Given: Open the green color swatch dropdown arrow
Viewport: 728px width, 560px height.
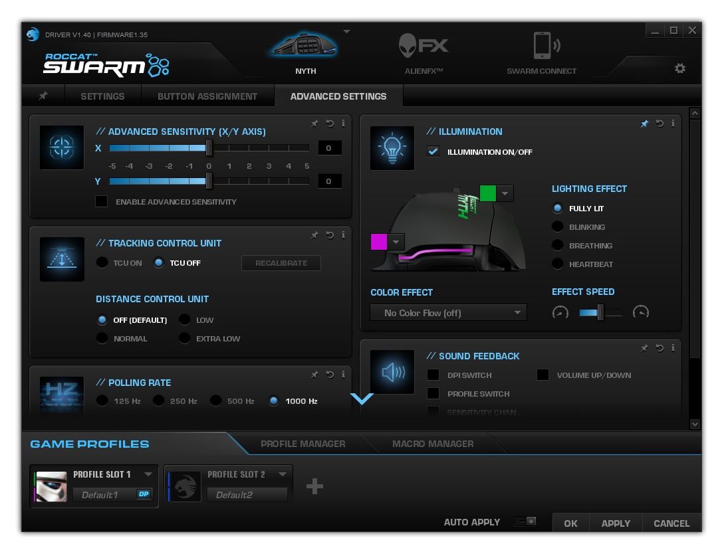Looking at the screenshot, I should 505,193.
